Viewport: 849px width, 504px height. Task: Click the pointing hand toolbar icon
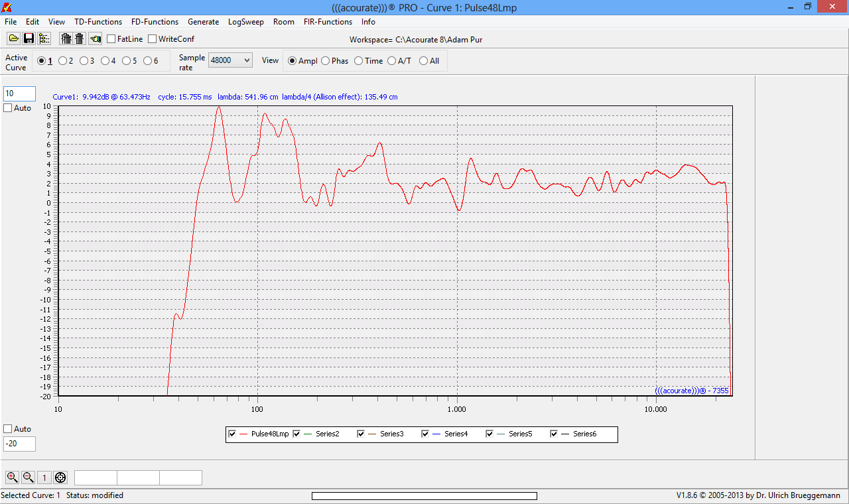tap(96, 39)
